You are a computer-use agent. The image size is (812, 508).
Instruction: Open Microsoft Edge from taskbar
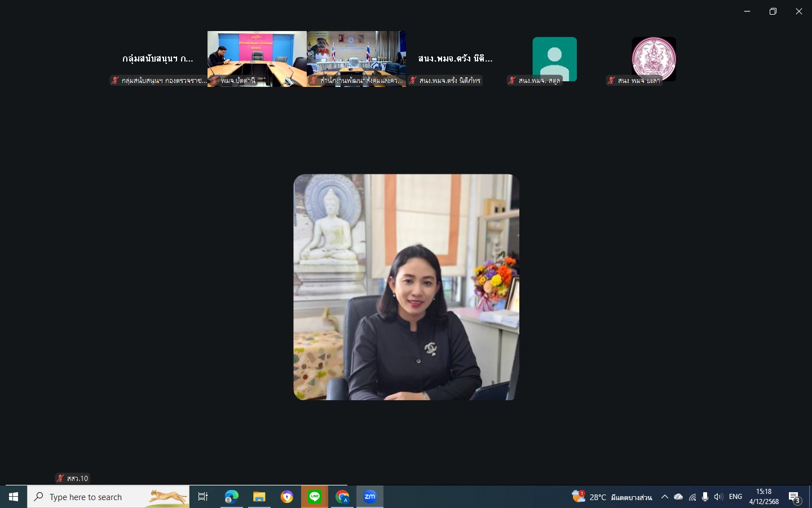click(x=231, y=497)
